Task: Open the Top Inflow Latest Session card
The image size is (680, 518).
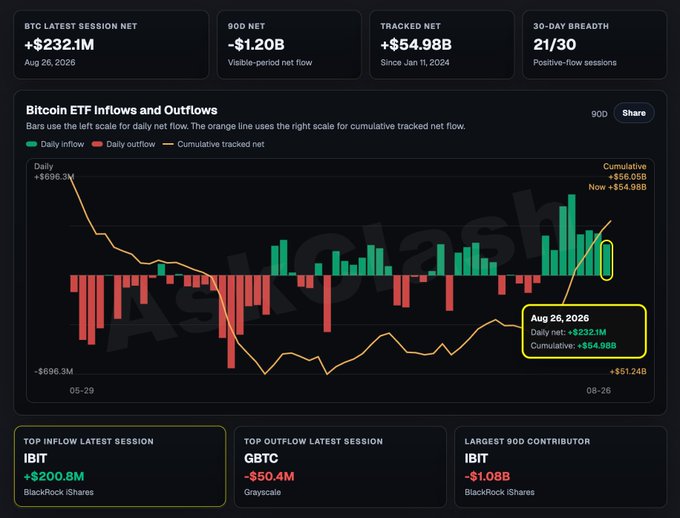Action: point(120,466)
